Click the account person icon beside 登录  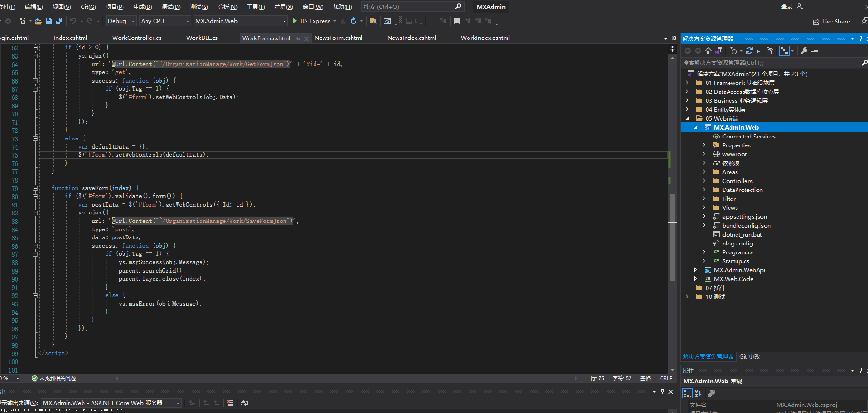coord(800,7)
